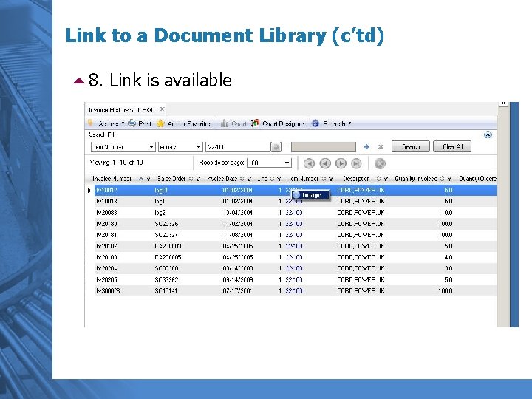532x399 pixels.
Task: Open Chart Designer from the toolbar
Action: click(279, 123)
